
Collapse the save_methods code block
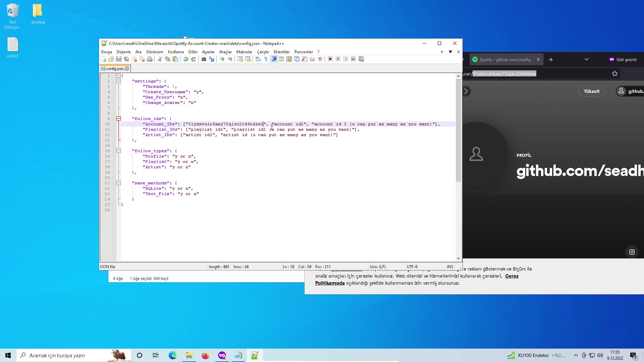[119, 183]
